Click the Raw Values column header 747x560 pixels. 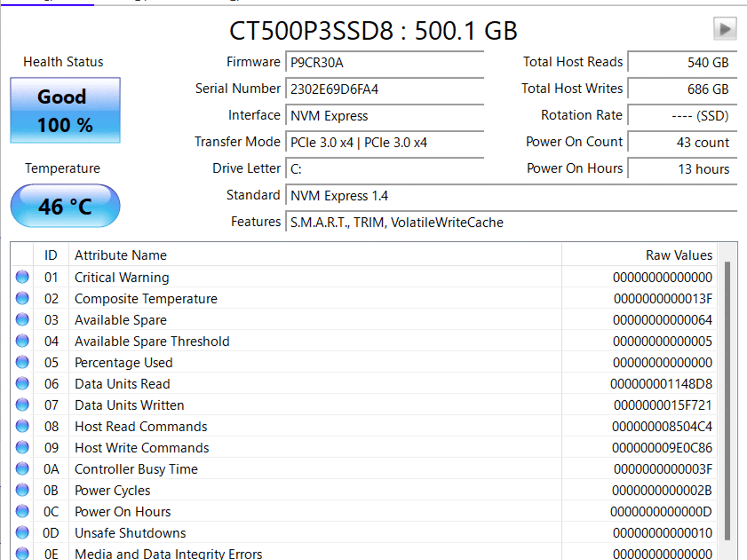639,255
